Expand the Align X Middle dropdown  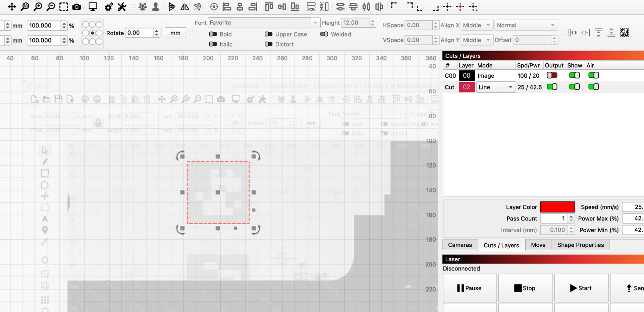(x=477, y=25)
